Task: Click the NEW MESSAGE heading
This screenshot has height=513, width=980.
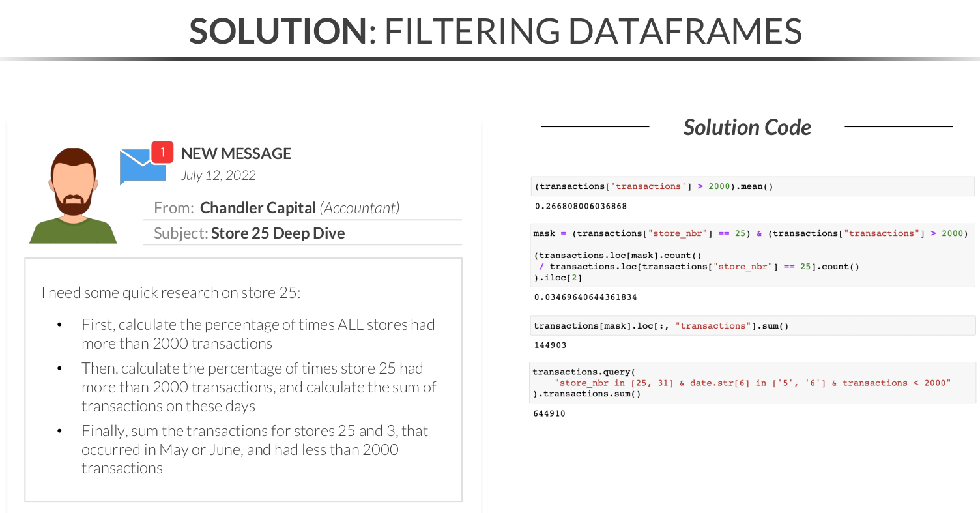Action: coord(236,154)
